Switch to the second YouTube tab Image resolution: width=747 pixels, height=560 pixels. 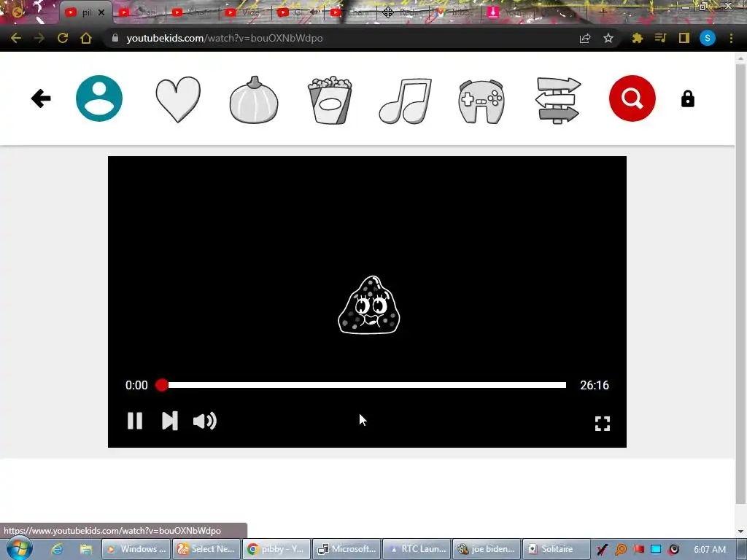[x=138, y=12]
